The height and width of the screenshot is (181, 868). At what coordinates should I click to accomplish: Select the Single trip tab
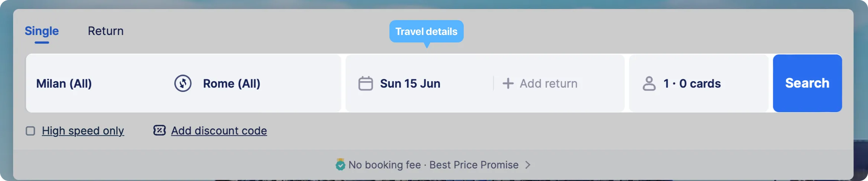coord(42,31)
